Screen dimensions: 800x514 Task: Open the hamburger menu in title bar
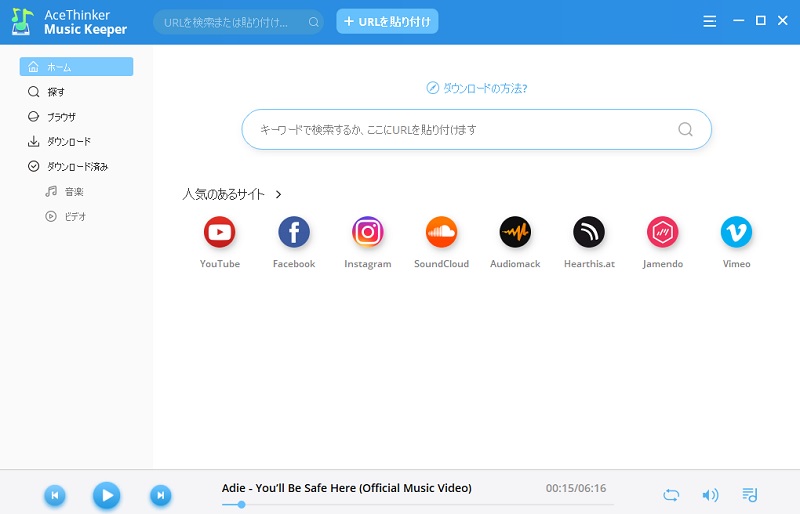pos(709,21)
